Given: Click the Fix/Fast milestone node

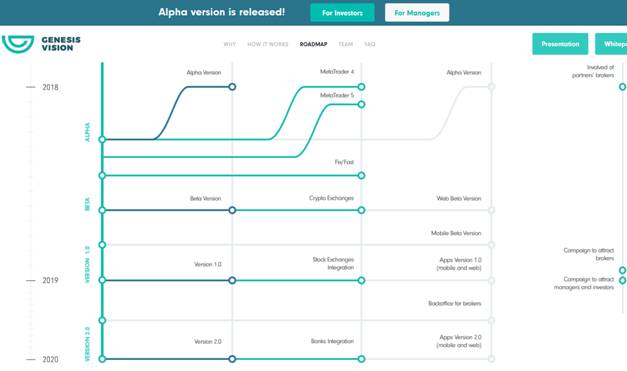Looking at the screenshot, I should (361, 176).
